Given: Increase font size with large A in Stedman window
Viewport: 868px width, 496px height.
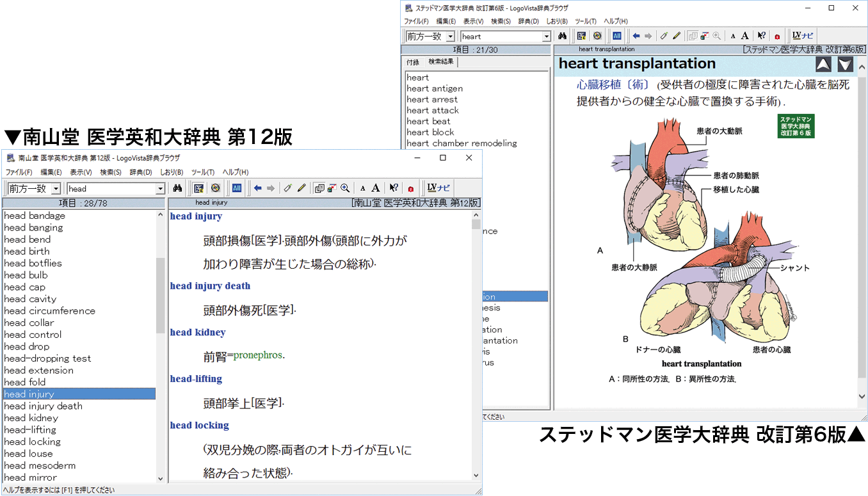Looking at the screenshot, I should pos(745,36).
